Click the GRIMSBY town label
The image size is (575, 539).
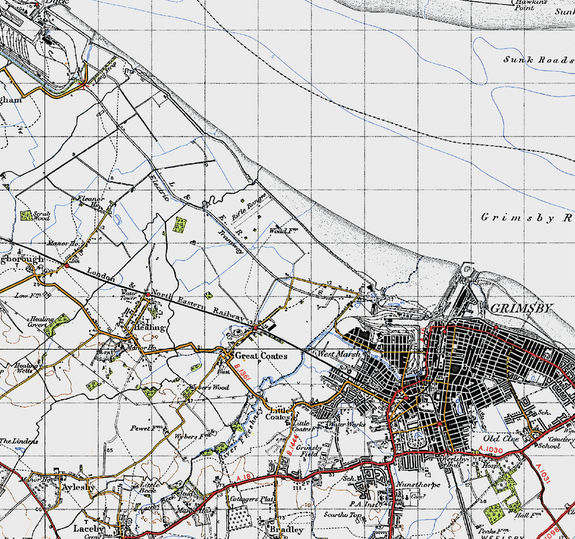[x=520, y=308]
